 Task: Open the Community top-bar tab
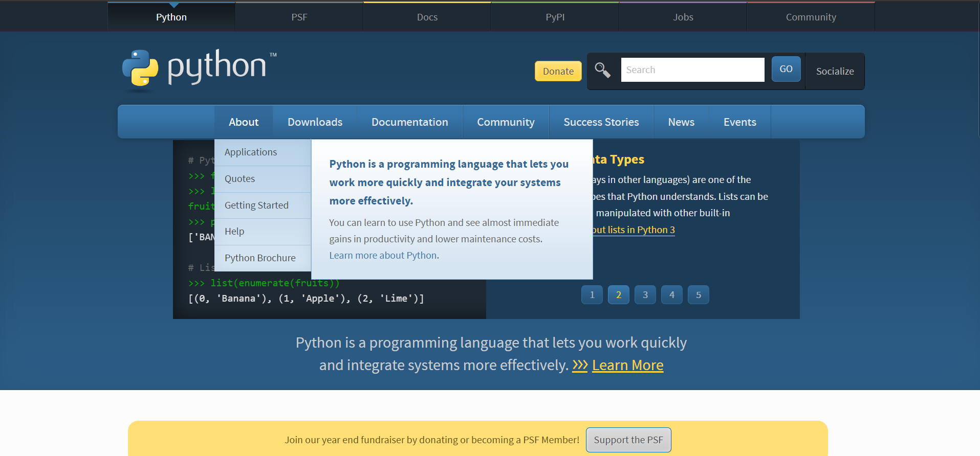811,17
